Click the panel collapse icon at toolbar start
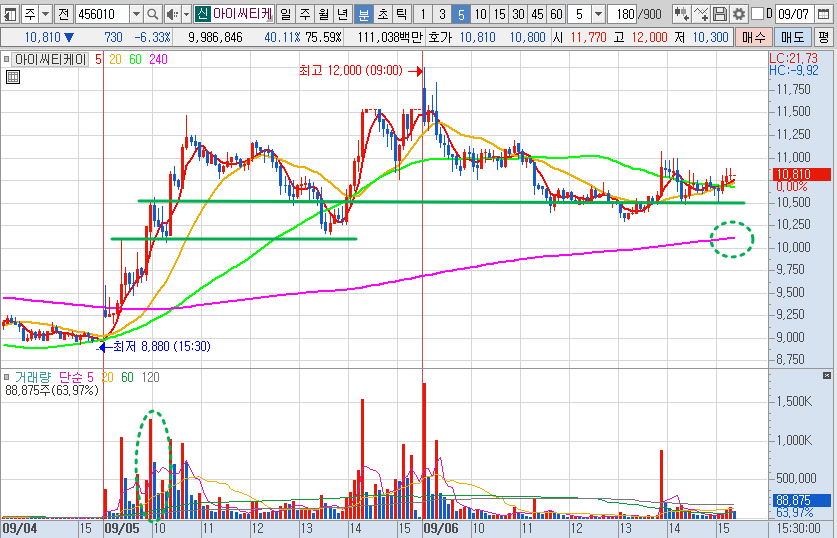Image resolution: width=837 pixels, height=538 pixels. click(x=10, y=14)
